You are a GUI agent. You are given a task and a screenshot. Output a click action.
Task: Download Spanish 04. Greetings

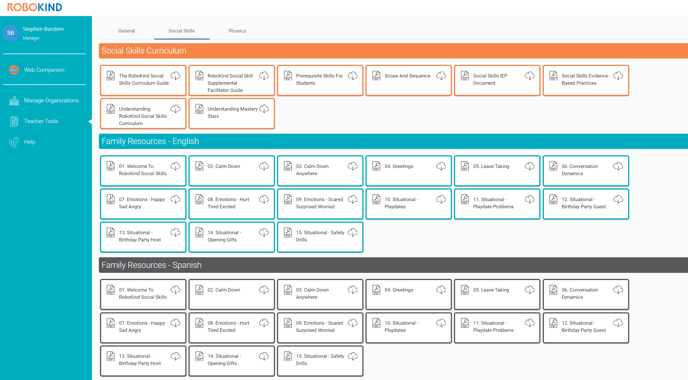pyautogui.click(x=441, y=290)
